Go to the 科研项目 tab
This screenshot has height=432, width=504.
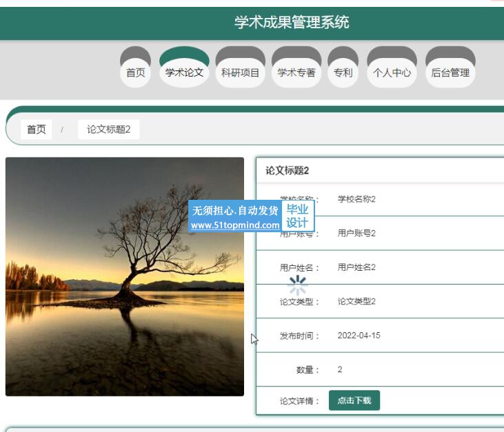pyautogui.click(x=240, y=72)
